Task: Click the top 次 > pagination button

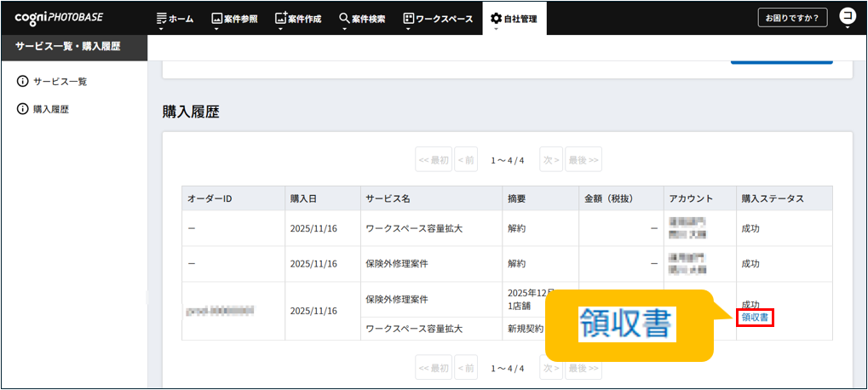Action: 551,159
